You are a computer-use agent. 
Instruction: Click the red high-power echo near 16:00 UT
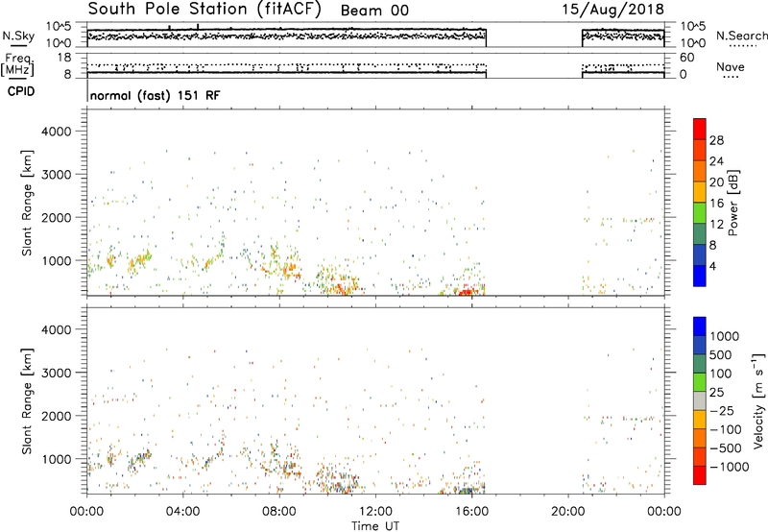tap(466, 292)
